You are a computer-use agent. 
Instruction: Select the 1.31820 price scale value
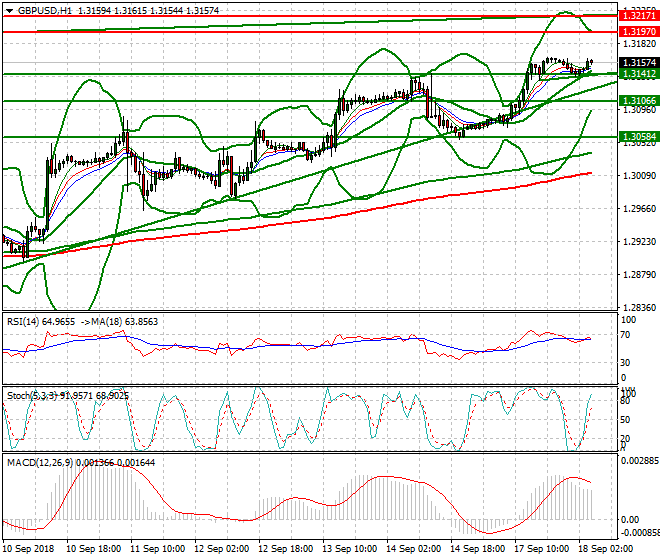pyautogui.click(x=639, y=44)
